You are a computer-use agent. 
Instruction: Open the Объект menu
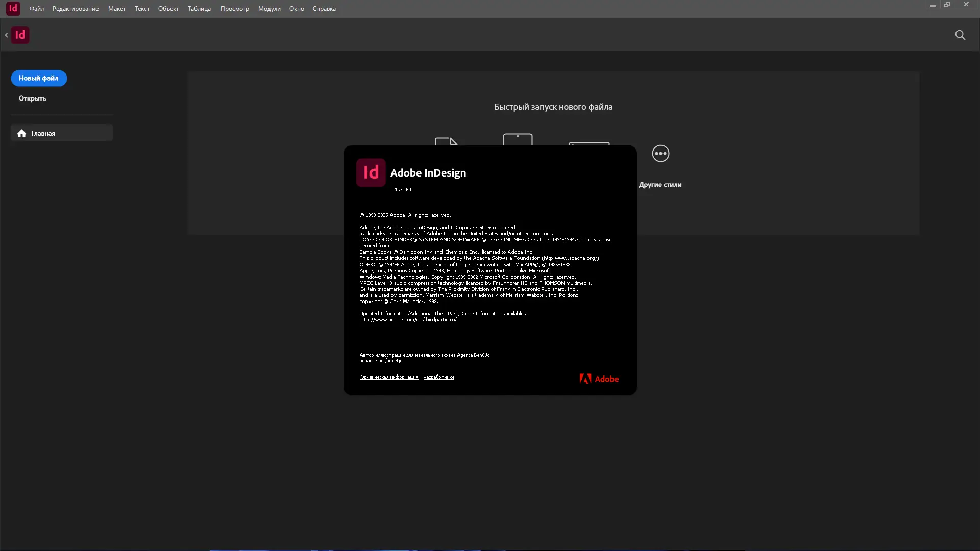(168, 9)
